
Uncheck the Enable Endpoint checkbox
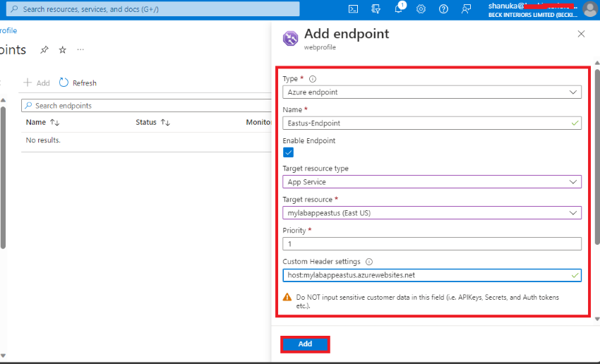(288, 152)
